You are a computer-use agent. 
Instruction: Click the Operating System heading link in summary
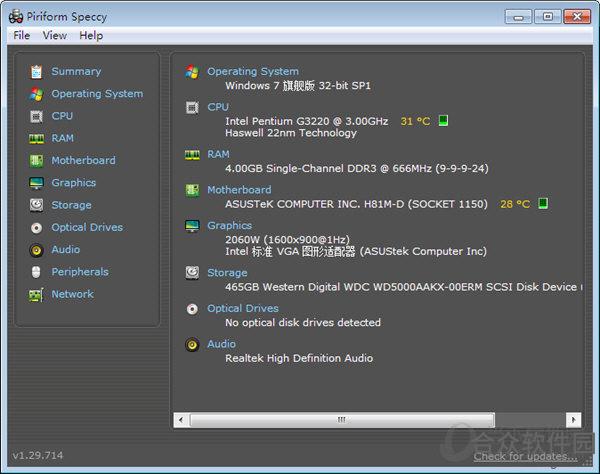point(253,72)
